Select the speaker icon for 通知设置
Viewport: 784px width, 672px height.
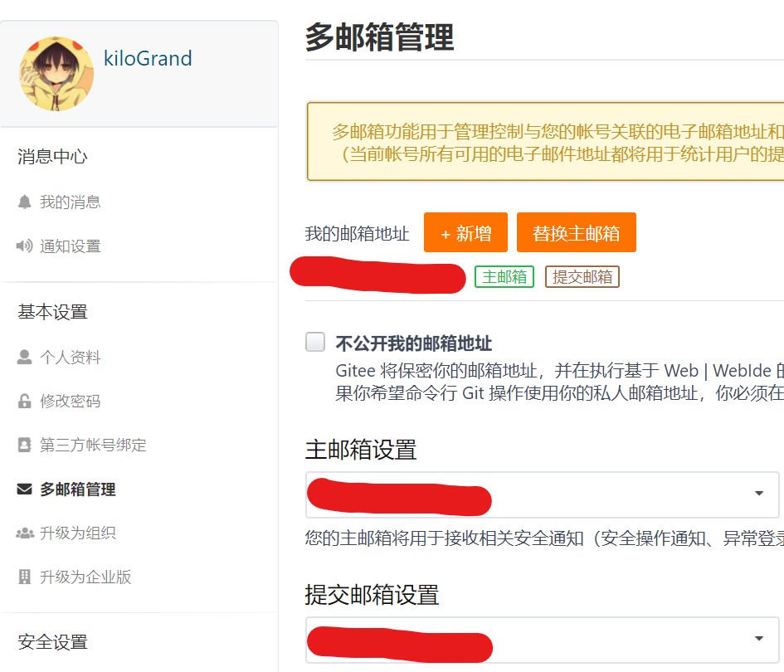[x=25, y=246]
